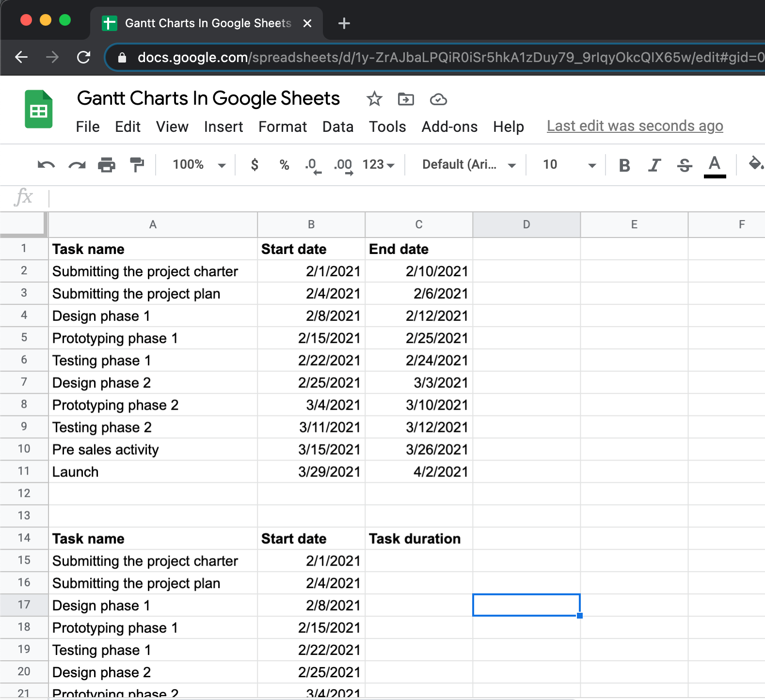
Task: Star this spreadsheet document
Action: (374, 99)
